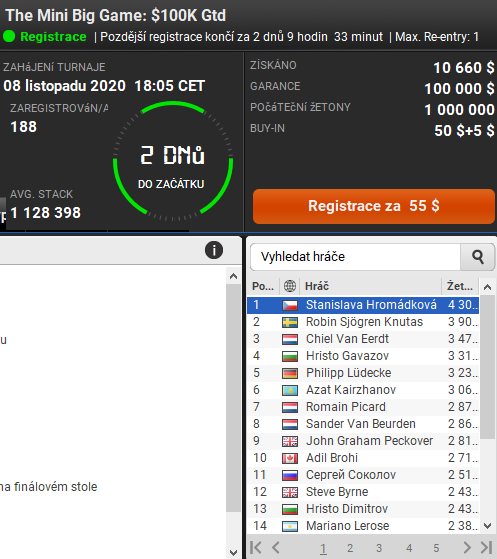Select player Hristo Dimitrov
497x559 pixels.
click(363, 509)
